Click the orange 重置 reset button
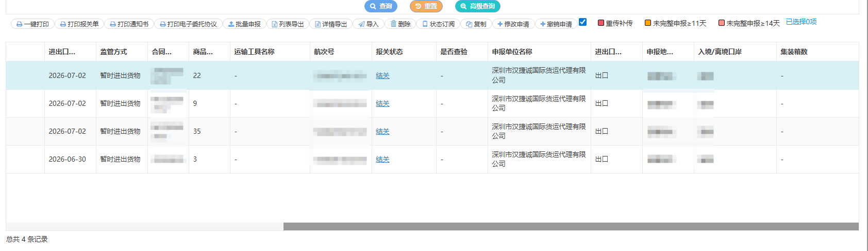This screenshot has width=868, height=251. pyautogui.click(x=426, y=6)
